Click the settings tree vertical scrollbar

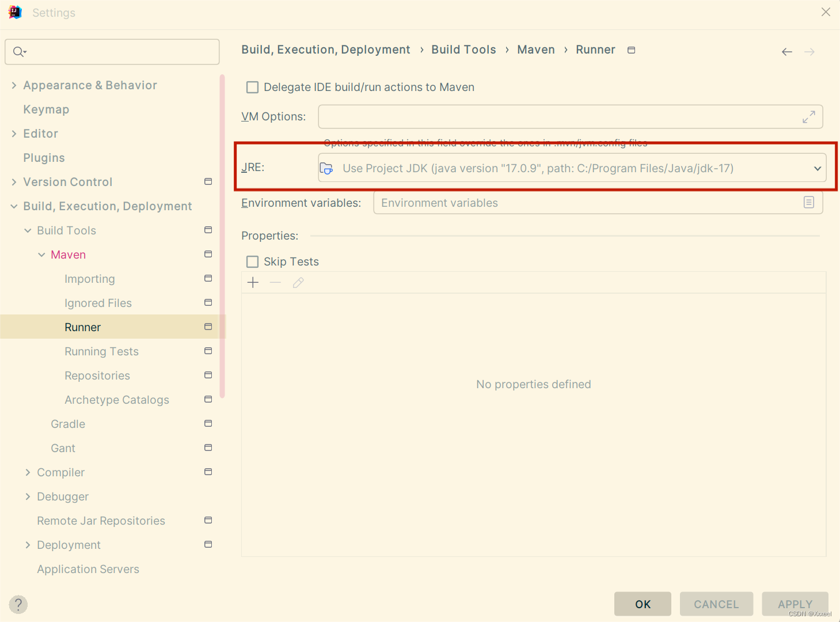(x=222, y=236)
